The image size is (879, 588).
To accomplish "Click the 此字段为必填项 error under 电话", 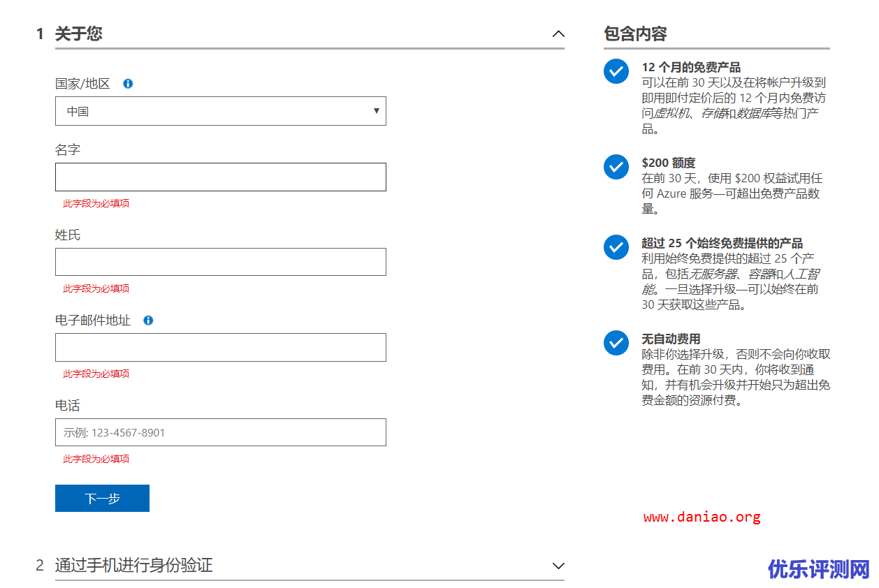I will 96,460.
